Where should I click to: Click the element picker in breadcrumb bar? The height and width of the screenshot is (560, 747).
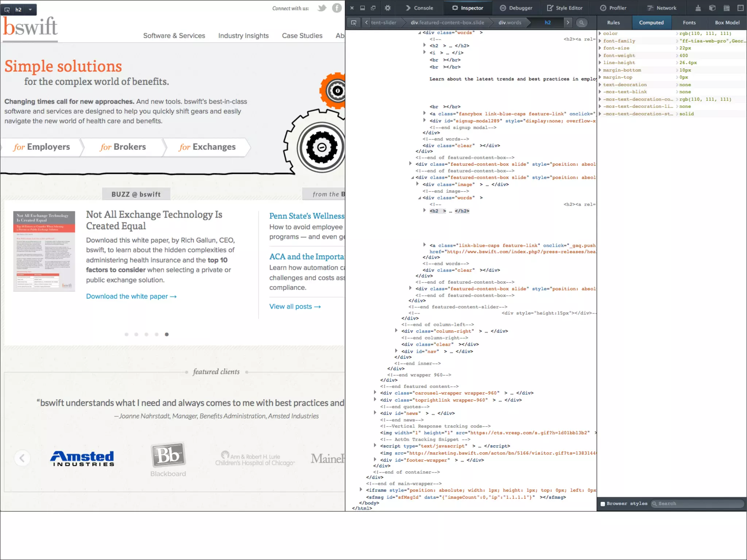point(353,23)
